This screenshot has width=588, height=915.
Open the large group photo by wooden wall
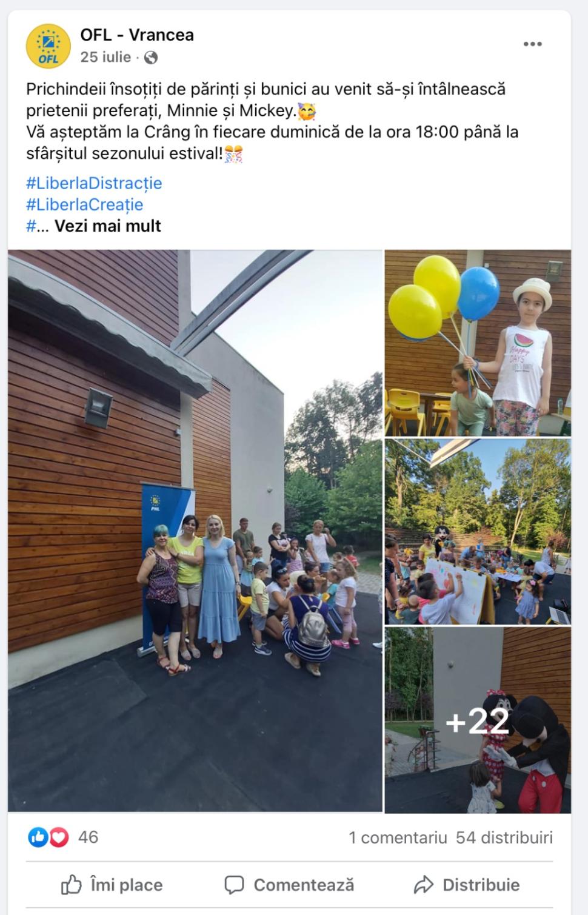pyautogui.click(x=195, y=531)
